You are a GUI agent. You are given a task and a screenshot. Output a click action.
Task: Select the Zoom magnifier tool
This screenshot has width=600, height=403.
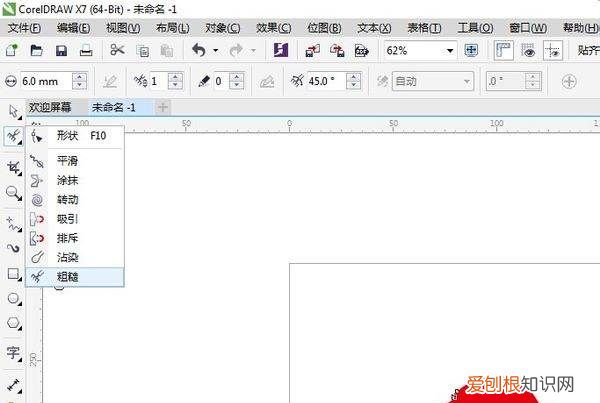(x=13, y=193)
